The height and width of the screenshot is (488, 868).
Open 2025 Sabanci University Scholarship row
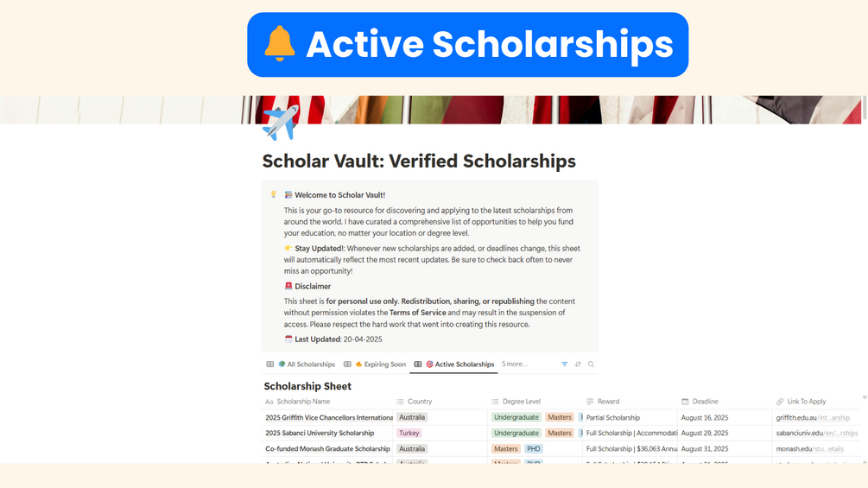[x=320, y=434]
